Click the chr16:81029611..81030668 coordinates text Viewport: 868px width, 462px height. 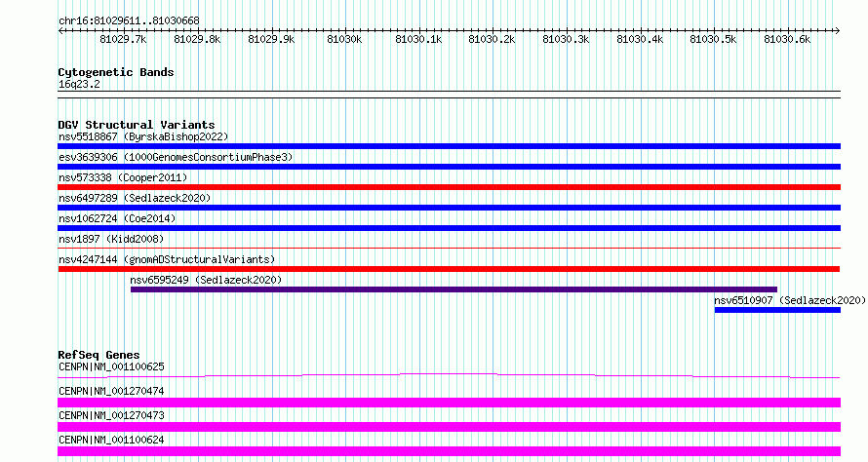[x=129, y=21]
